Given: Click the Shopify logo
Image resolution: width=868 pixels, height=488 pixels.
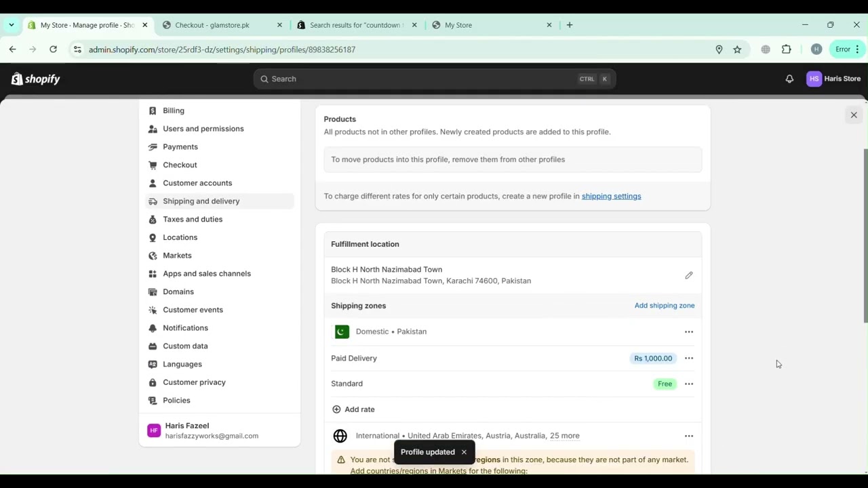Looking at the screenshot, I should pos(35,79).
